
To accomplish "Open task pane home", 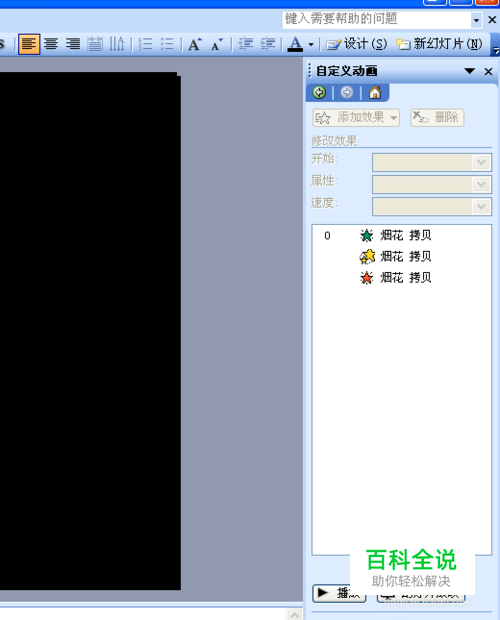I will pyautogui.click(x=375, y=93).
